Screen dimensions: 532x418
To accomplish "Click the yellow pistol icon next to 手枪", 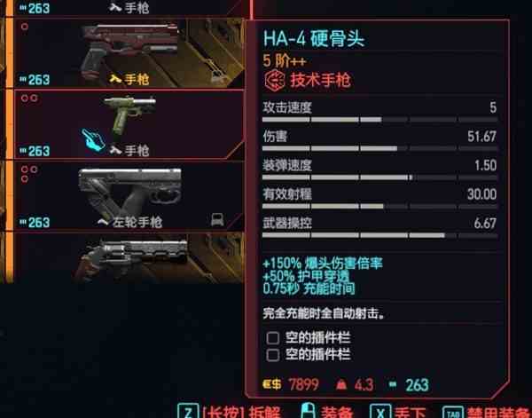I will click(115, 79).
